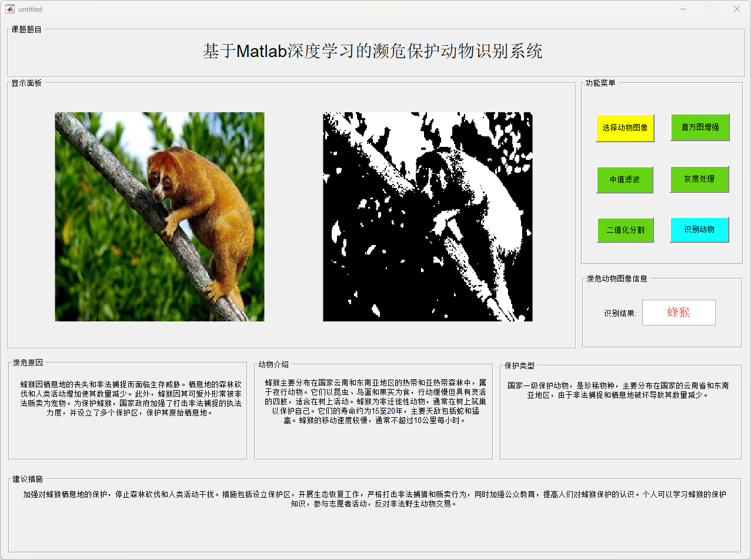The width and height of the screenshot is (751, 560).
Task: Click the 识别结果: label
Action: click(620, 313)
